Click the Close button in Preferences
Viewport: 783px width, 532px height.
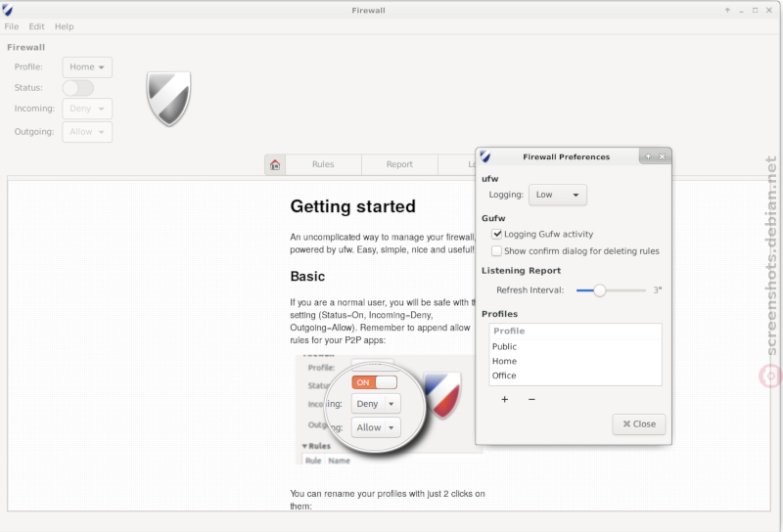click(639, 424)
